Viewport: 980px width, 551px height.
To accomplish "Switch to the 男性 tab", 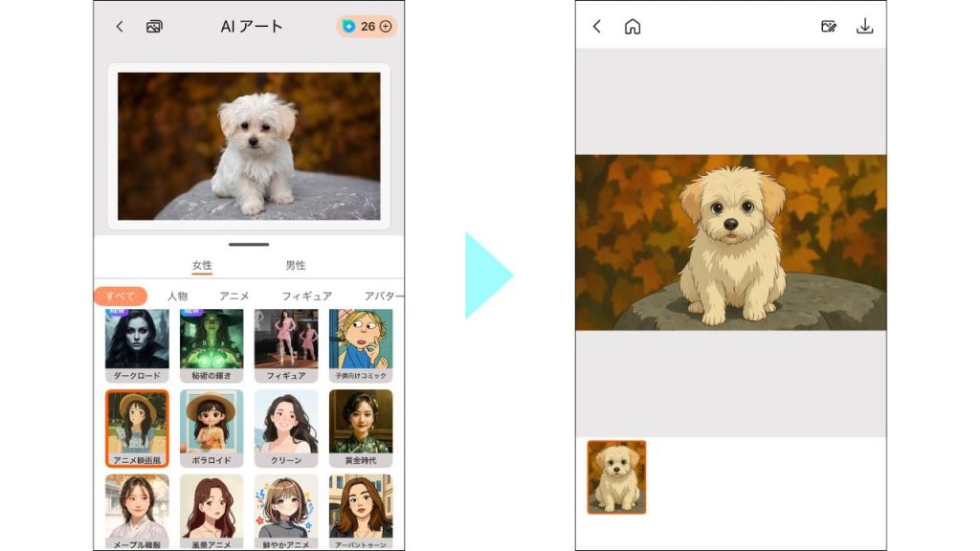I will [x=296, y=265].
